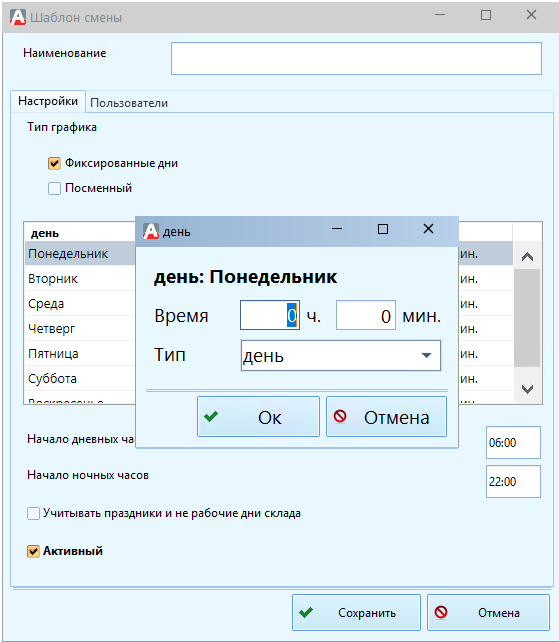Viewport: 559px width, 642px height.
Task: Save the template with Сохранить button
Action: tap(356, 613)
